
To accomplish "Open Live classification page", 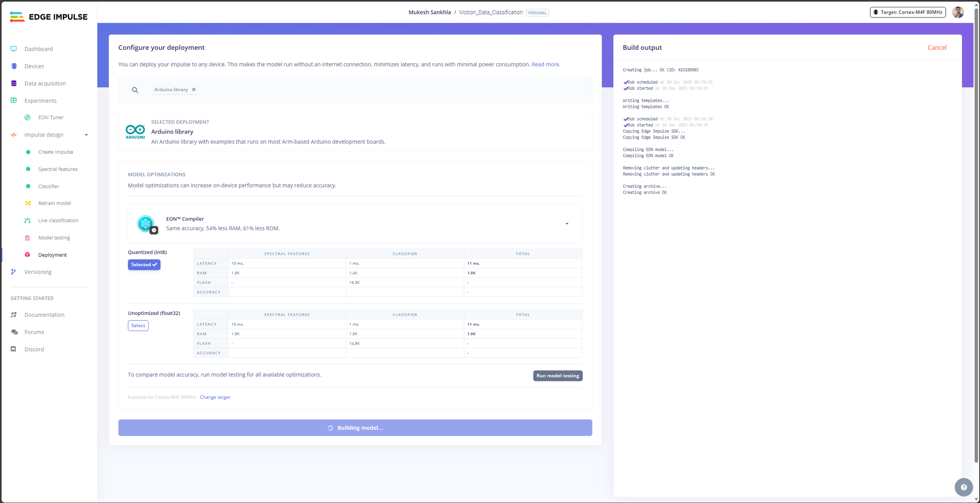I will pos(58,220).
